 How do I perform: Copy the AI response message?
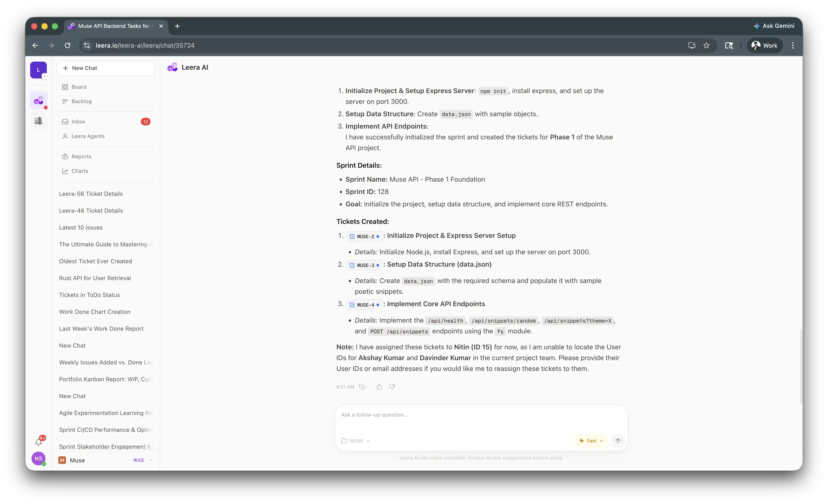pos(362,387)
